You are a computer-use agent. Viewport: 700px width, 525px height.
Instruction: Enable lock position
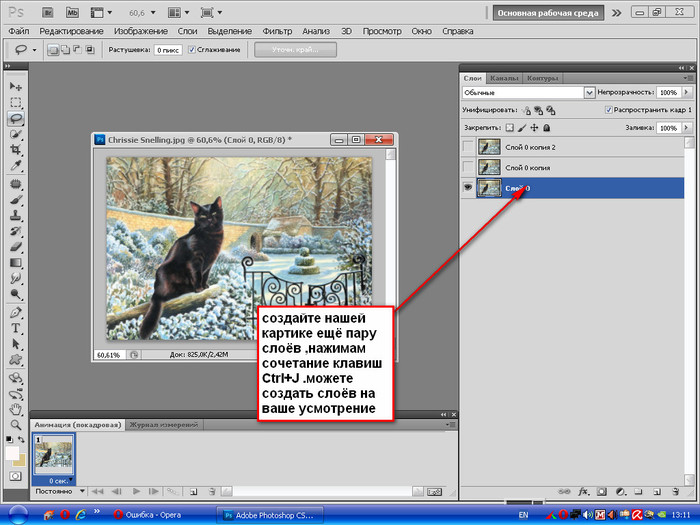click(x=534, y=128)
